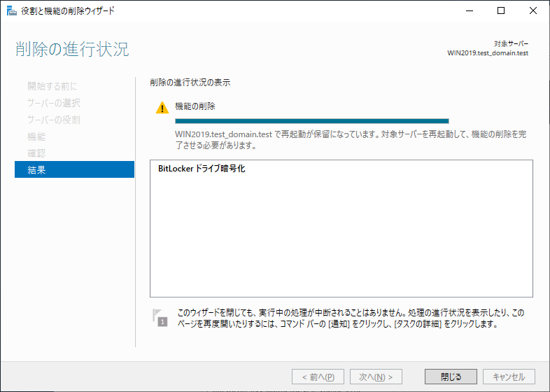Click the 機能の削除 status label
Image resolution: width=550 pixels, height=392 pixels.
[x=195, y=106]
